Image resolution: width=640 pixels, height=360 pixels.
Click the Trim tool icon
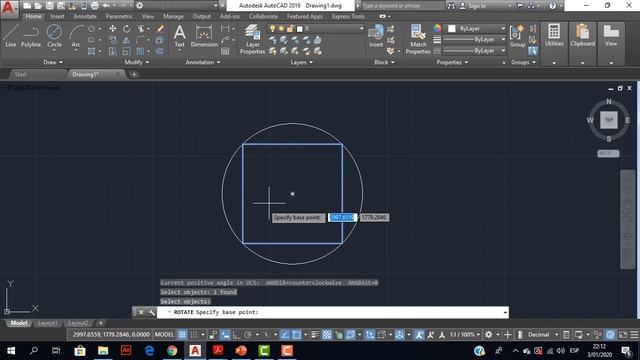141,29
